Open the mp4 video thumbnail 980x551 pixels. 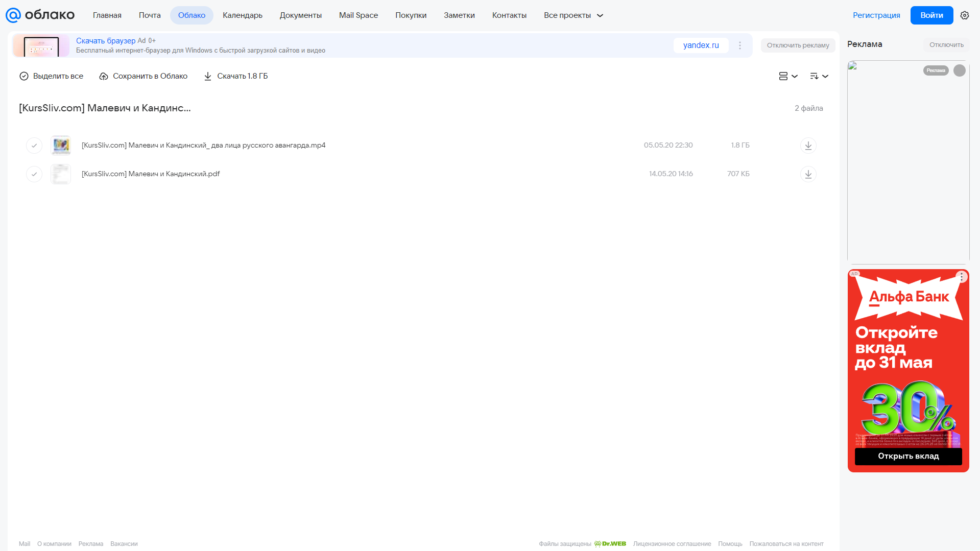(61, 146)
